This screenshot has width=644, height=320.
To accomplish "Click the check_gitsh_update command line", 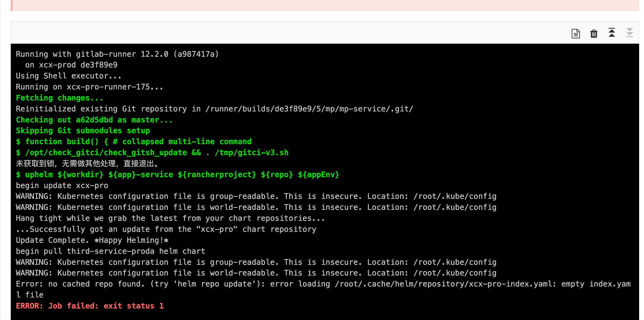I will pyautogui.click(x=152, y=153).
